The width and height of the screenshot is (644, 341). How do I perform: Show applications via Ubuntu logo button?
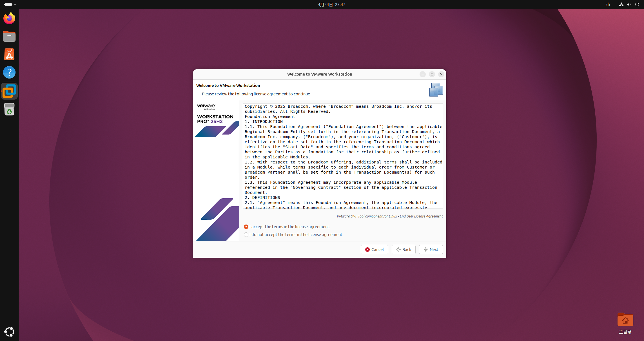(9, 332)
